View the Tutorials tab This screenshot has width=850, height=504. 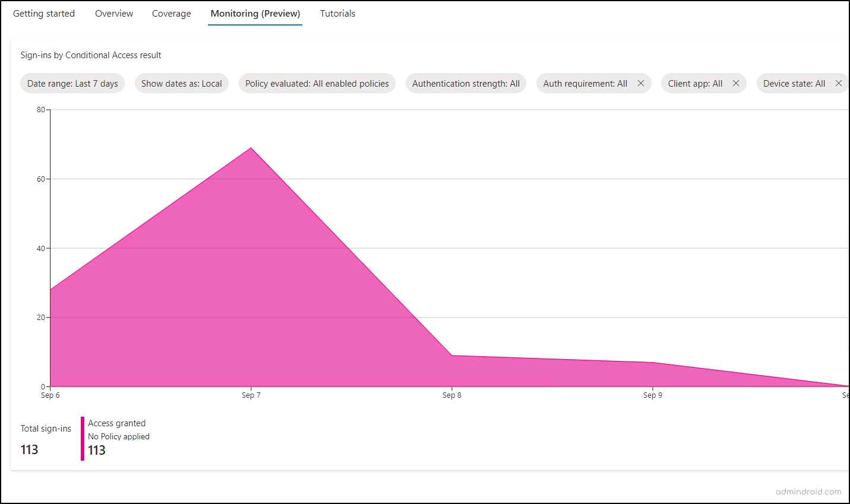click(x=337, y=14)
